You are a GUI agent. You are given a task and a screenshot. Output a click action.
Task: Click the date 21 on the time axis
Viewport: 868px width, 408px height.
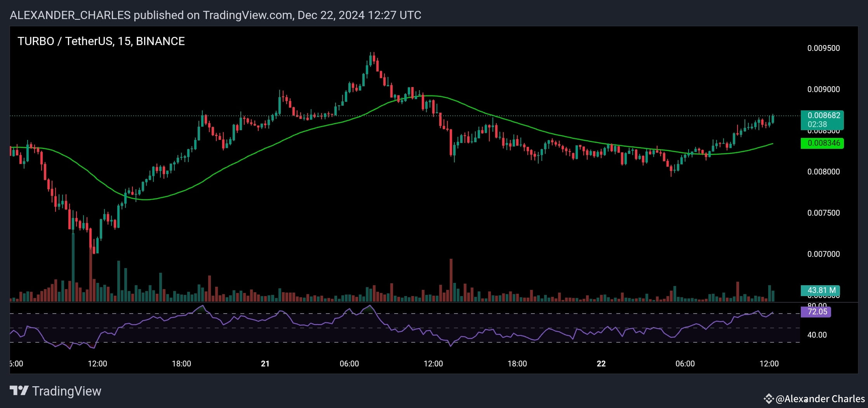coord(265,364)
